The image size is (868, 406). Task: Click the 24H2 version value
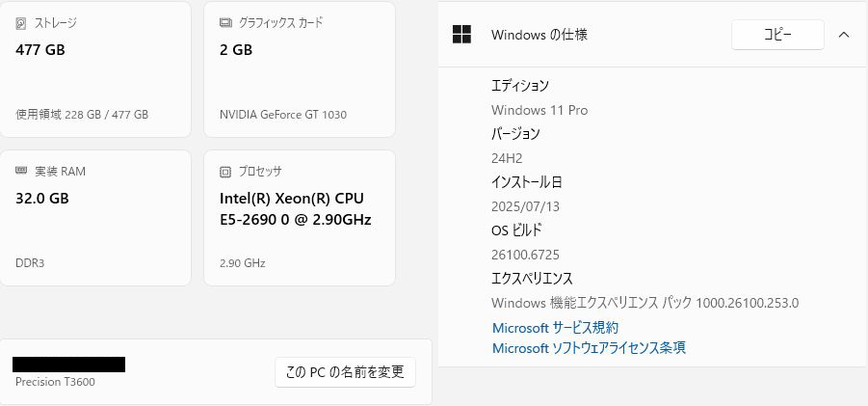pyautogui.click(x=507, y=157)
